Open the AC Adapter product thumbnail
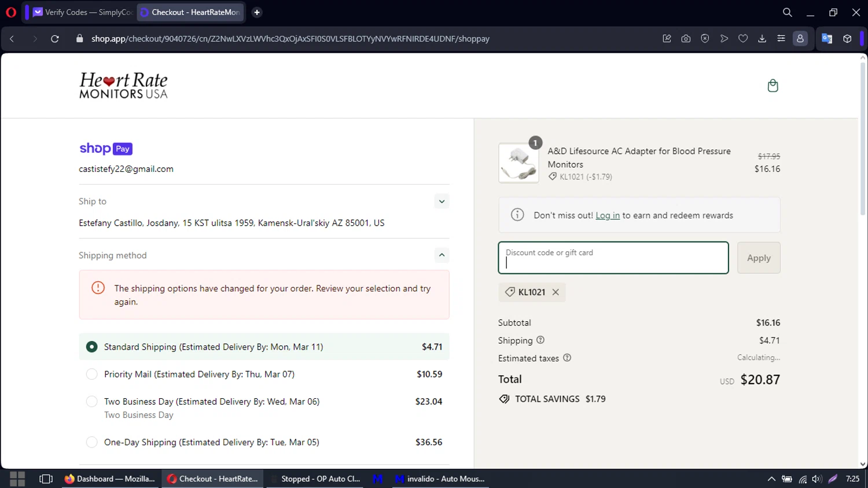Image resolution: width=868 pixels, height=488 pixels. click(518, 163)
